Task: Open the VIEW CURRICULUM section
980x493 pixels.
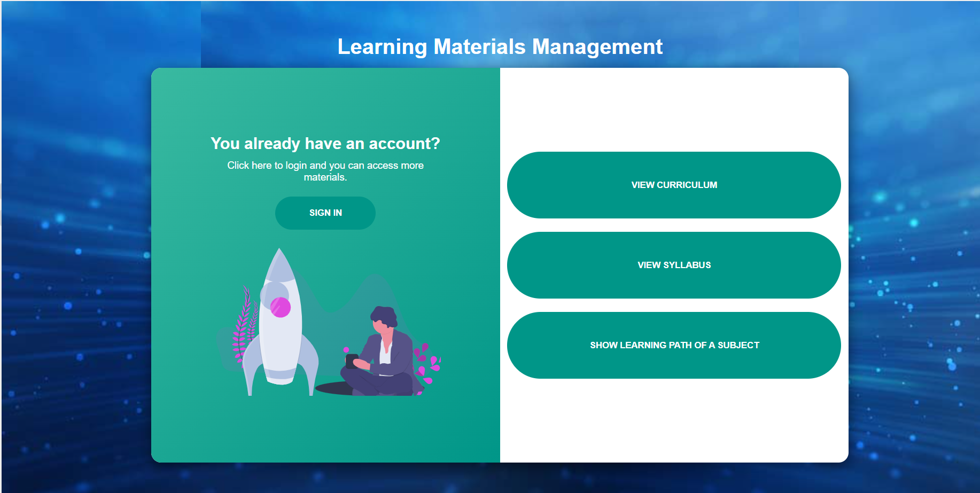Action: coord(673,185)
